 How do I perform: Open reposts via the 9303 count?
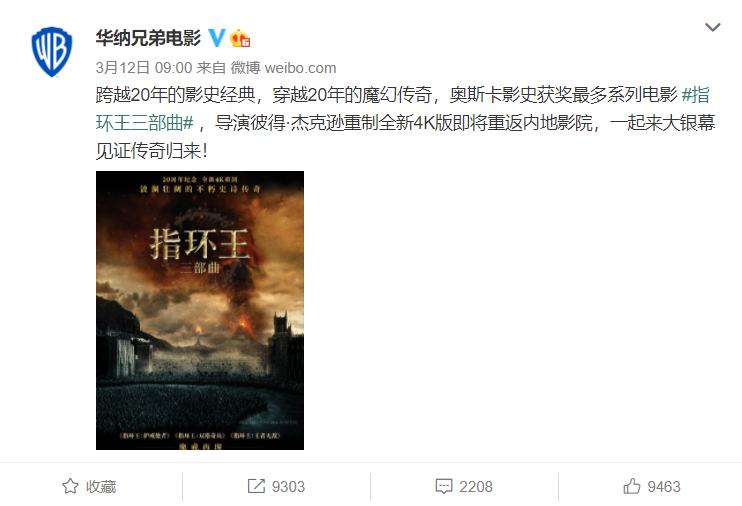pos(288,487)
